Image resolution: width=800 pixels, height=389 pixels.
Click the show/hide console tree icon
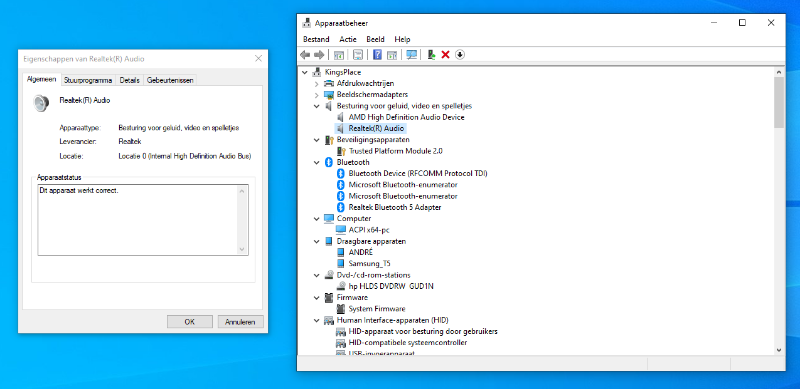pyautogui.click(x=338, y=55)
